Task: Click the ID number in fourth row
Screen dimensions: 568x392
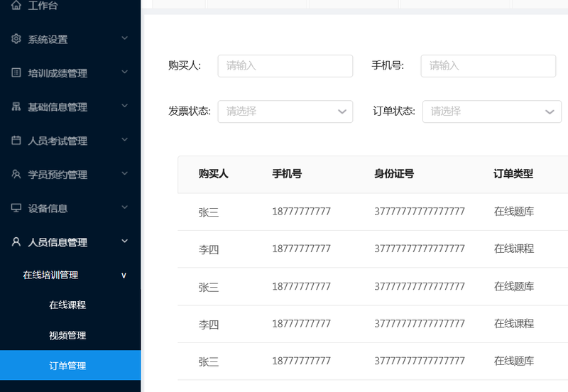Action: [x=420, y=324]
